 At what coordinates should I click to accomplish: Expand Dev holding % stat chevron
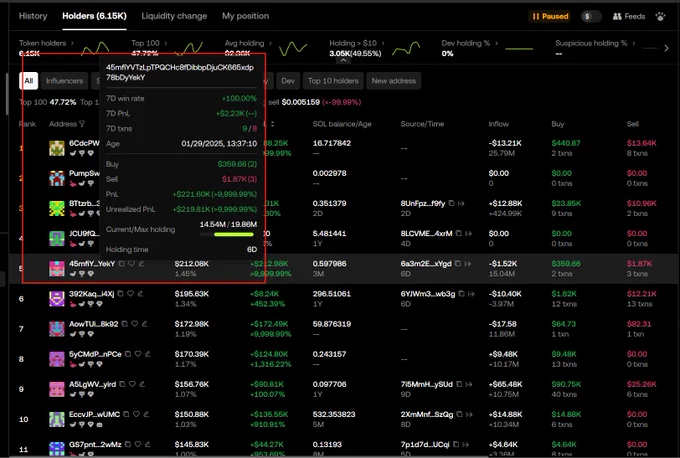(496, 43)
